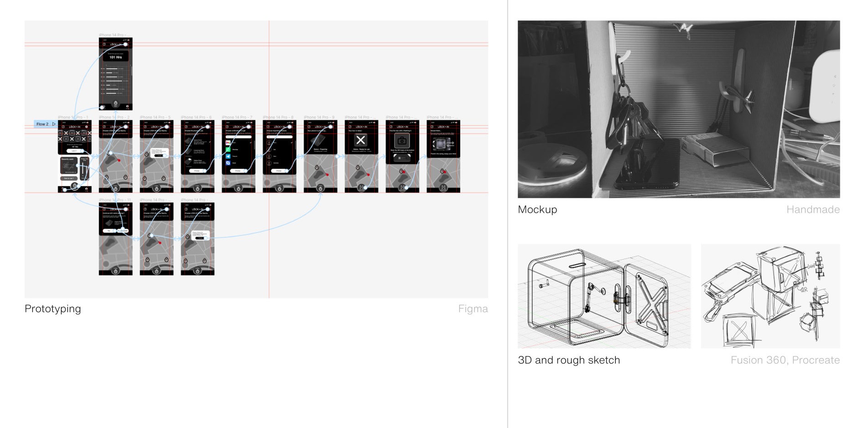Click the Skype icon on the notification selection screen
868x428 pixels.
(x=228, y=163)
